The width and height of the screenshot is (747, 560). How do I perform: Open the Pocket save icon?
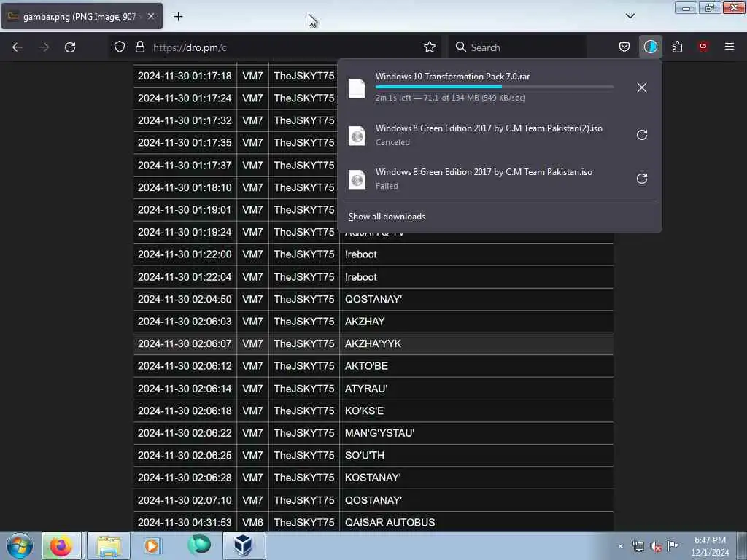[x=624, y=47]
